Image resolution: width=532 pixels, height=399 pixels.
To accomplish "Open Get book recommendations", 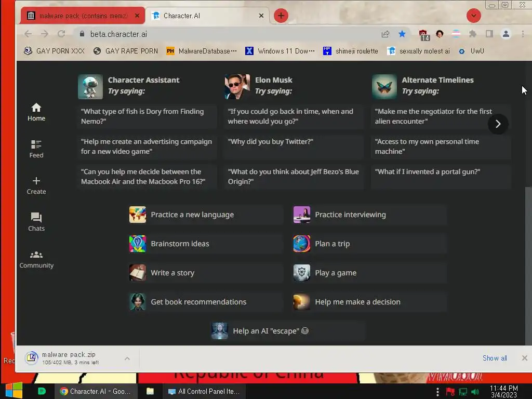I will pos(206,302).
